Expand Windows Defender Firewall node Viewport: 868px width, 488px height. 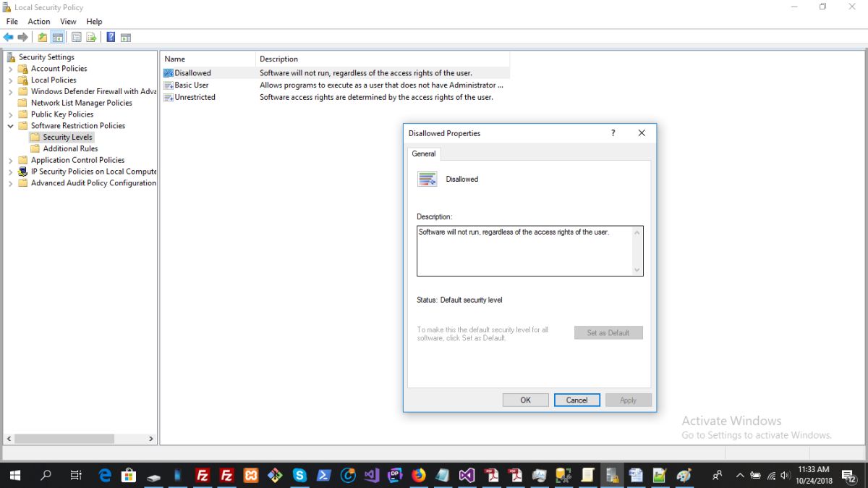(x=11, y=92)
